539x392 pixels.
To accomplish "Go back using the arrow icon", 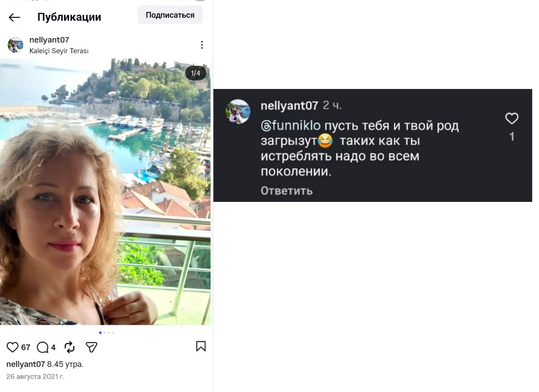I will [14, 17].
